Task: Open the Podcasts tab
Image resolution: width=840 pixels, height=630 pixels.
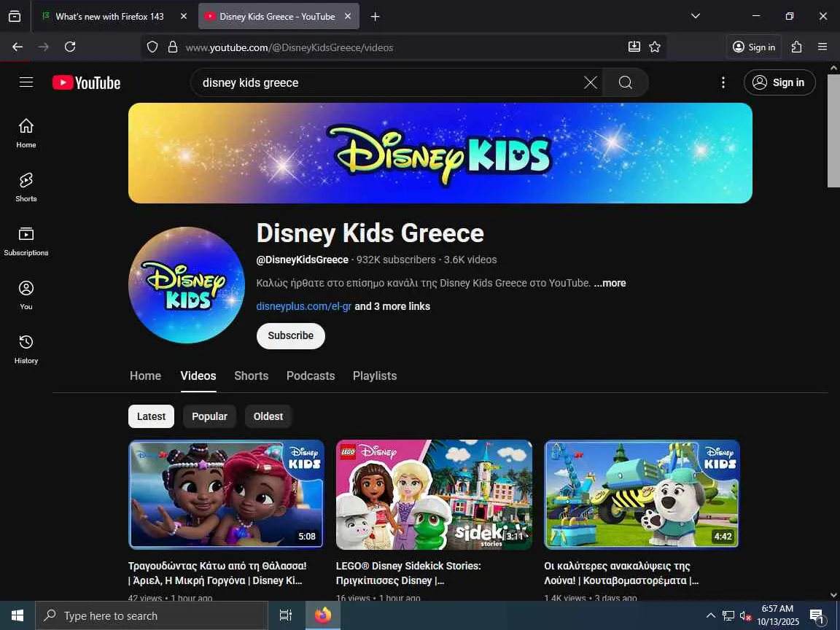Action: (311, 376)
